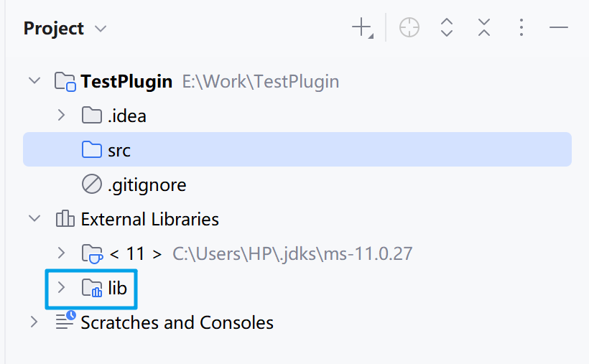Click the Expand Selected arrows icon
This screenshot has height=364, width=589.
447,28
